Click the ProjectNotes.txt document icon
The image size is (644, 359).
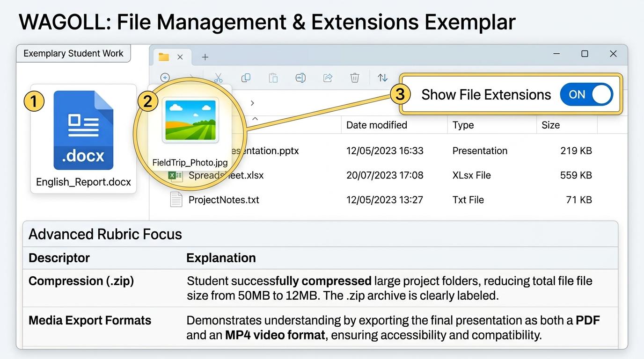[x=176, y=200]
